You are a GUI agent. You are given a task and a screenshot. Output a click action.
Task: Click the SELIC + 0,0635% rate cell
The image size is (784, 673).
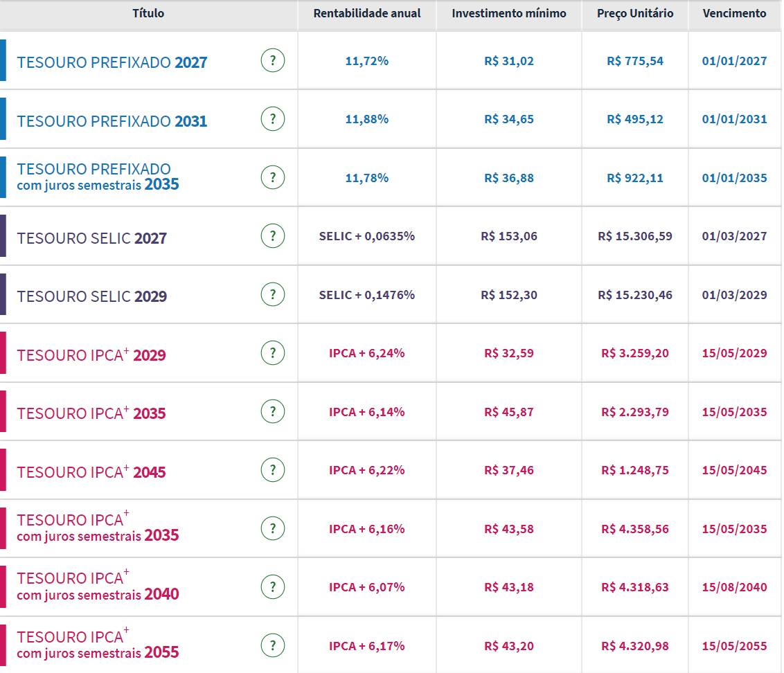[x=367, y=236]
